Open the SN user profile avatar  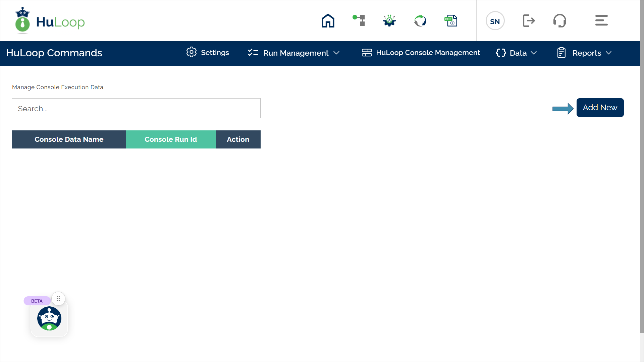click(x=495, y=21)
